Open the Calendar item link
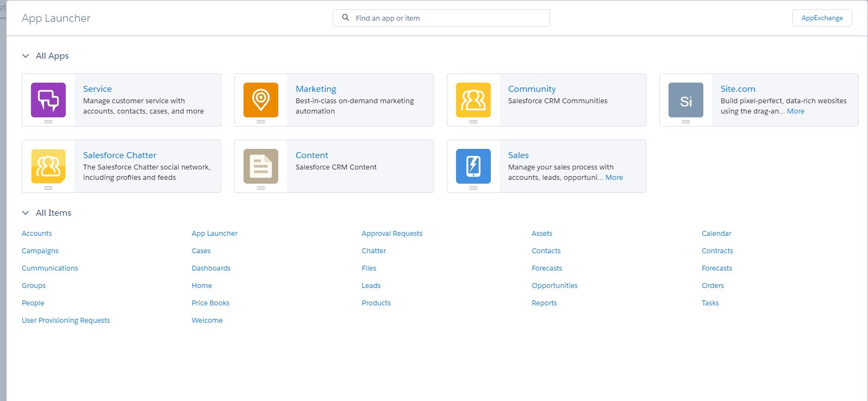The width and height of the screenshot is (868, 401). pos(716,234)
